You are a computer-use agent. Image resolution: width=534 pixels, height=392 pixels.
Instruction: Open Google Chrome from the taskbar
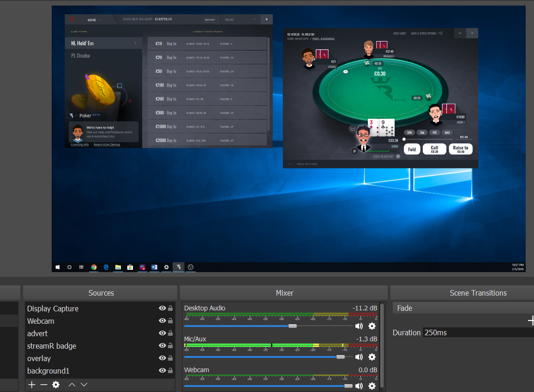(x=94, y=267)
